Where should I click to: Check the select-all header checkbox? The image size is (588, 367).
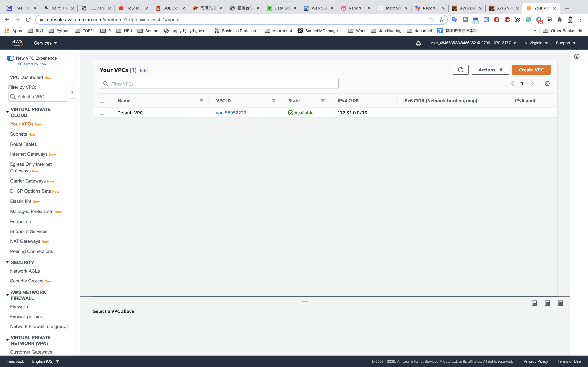102,100
